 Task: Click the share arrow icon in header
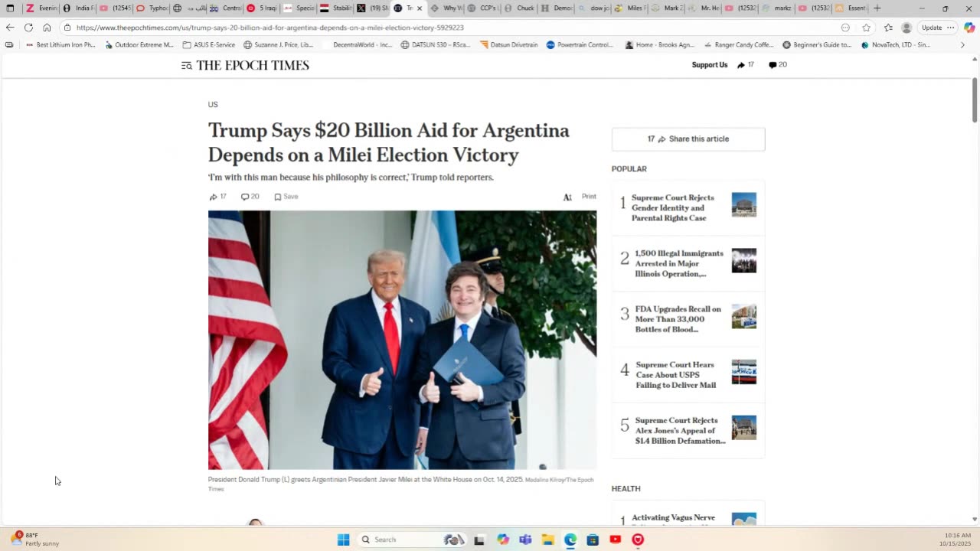(x=741, y=65)
